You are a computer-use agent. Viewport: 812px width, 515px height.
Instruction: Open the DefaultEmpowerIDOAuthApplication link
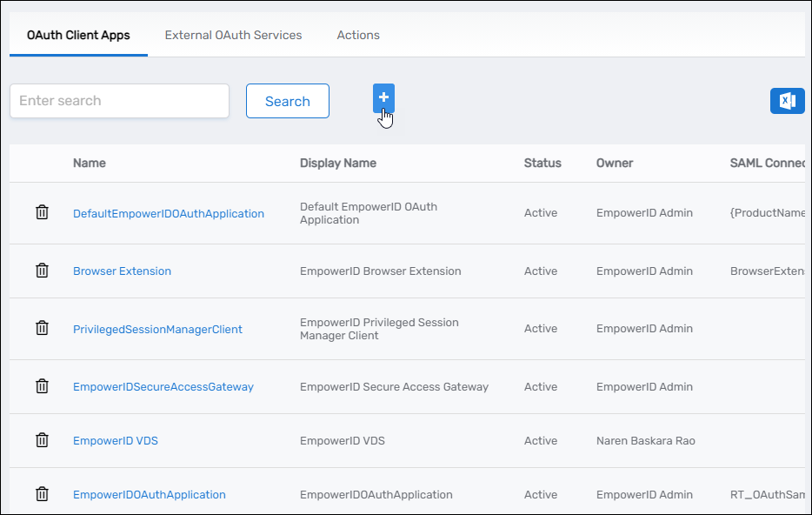(x=168, y=213)
